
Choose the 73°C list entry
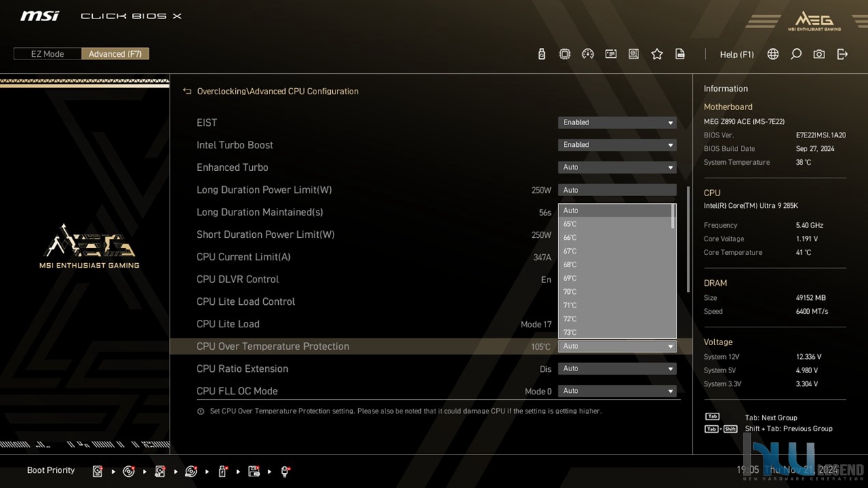click(x=615, y=332)
